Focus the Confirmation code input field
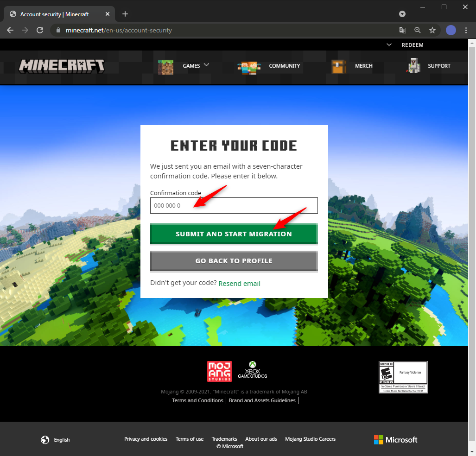The height and width of the screenshot is (456, 476). coord(234,206)
